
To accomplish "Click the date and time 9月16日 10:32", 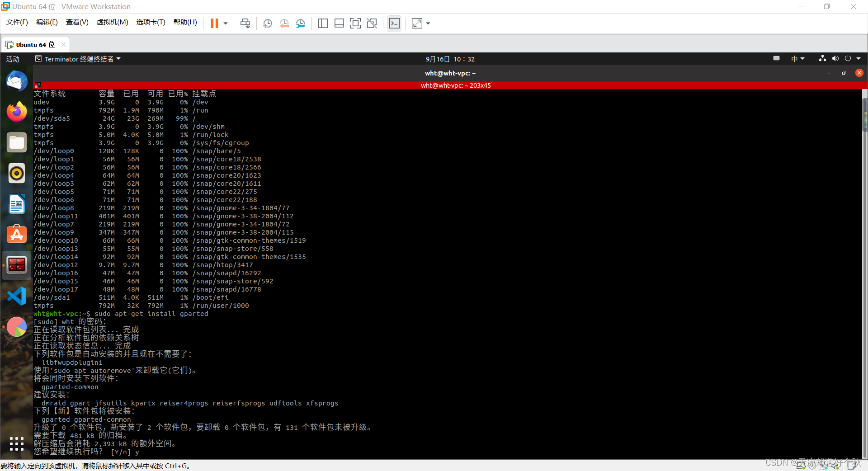I will pyautogui.click(x=450, y=59).
